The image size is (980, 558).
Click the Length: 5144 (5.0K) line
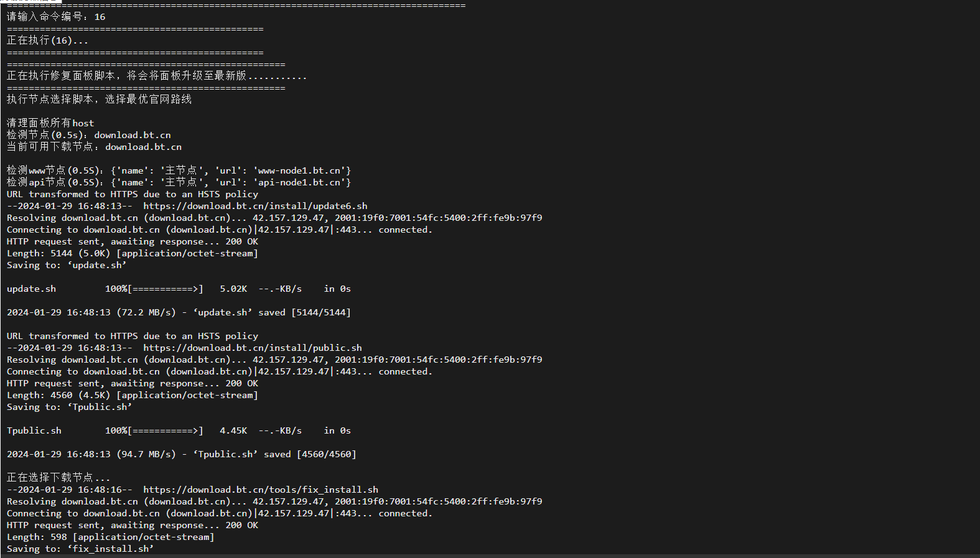pyautogui.click(x=133, y=253)
